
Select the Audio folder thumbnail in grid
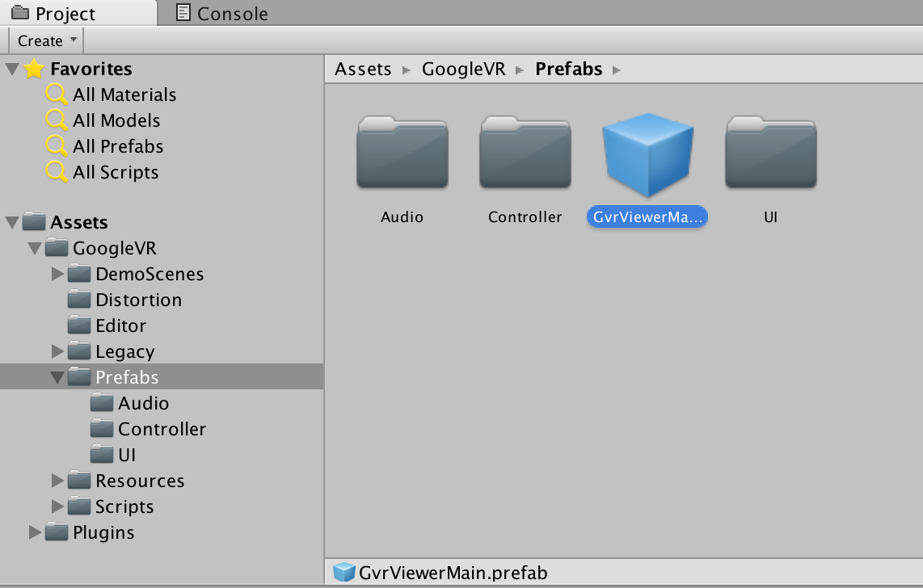[x=402, y=153]
